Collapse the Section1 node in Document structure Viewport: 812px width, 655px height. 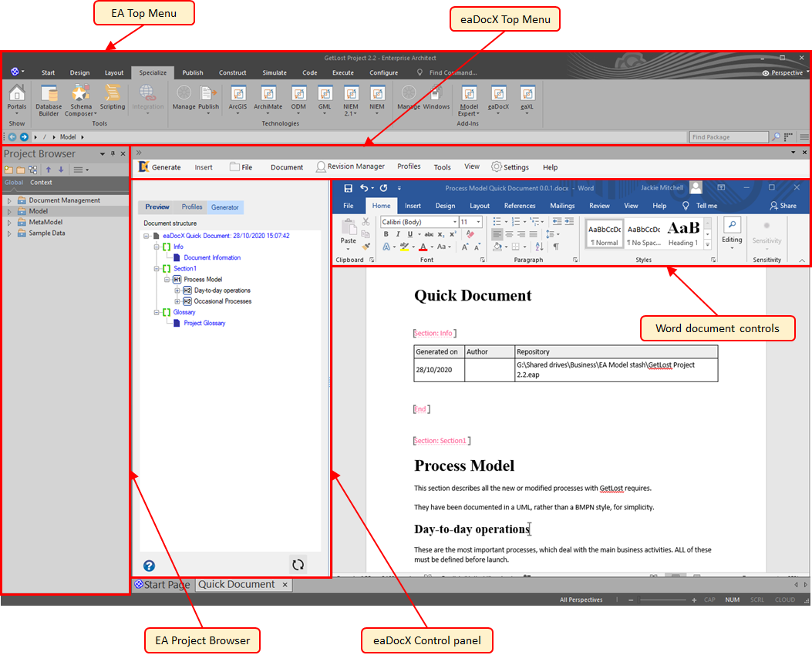point(157,268)
